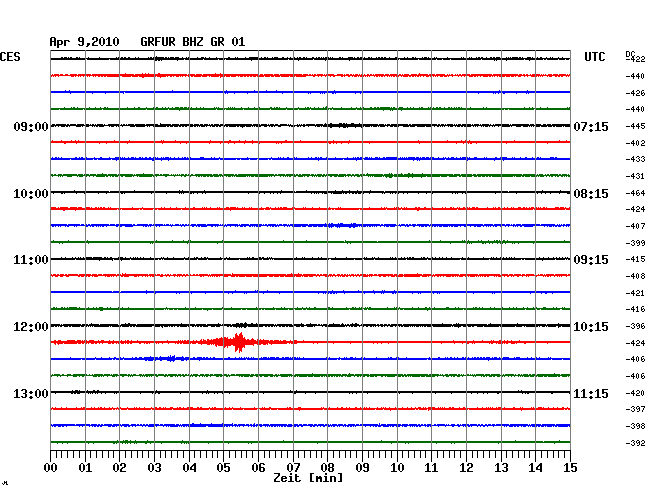The width and height of the screenshot is (650, 494).
Task: Select minute label "08" on the time axis
Action: [327, 468]
